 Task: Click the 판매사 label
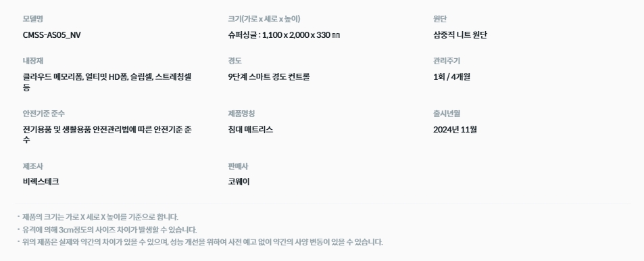(x=238, y=166)
